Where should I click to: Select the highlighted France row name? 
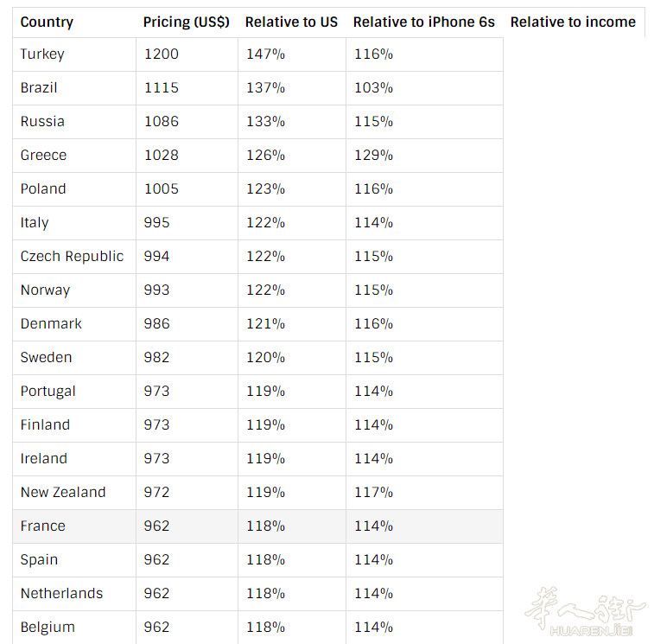pyautogui.click(x=43, y=526)
